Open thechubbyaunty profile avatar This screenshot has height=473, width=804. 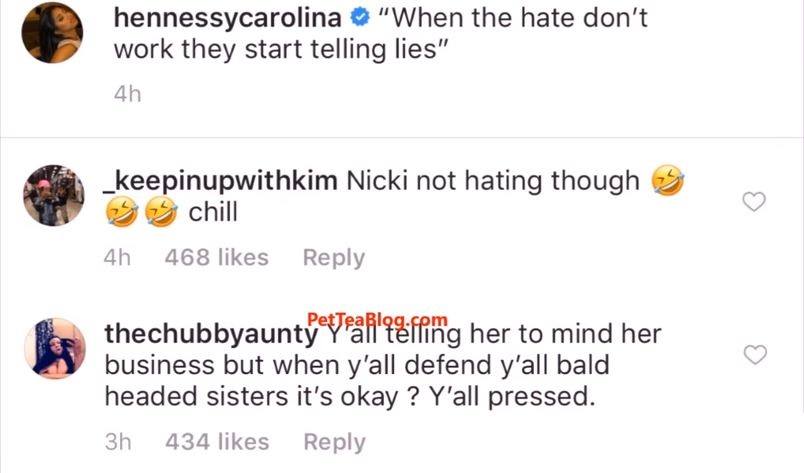click(x=55, y=348)
